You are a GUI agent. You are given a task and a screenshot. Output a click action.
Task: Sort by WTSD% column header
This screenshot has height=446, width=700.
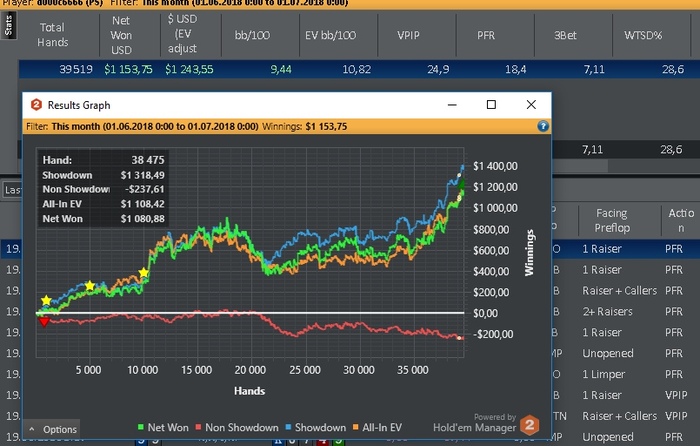coord(643,35)
